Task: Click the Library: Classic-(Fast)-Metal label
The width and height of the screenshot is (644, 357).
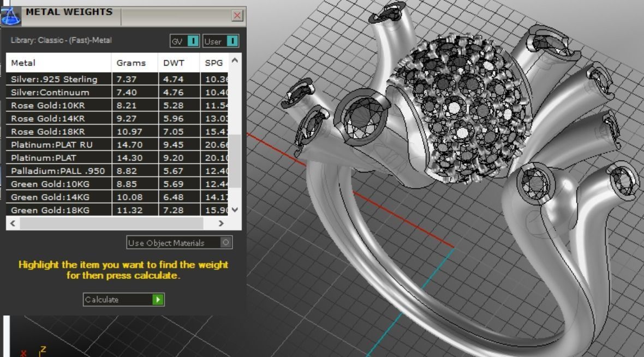Action: tap(61, 40)
